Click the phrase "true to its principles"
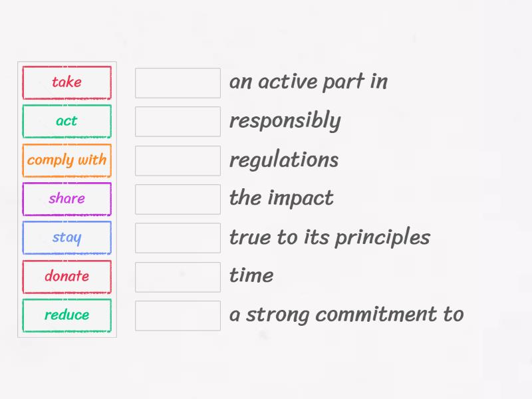532x399 pixels. click(330, 237)
